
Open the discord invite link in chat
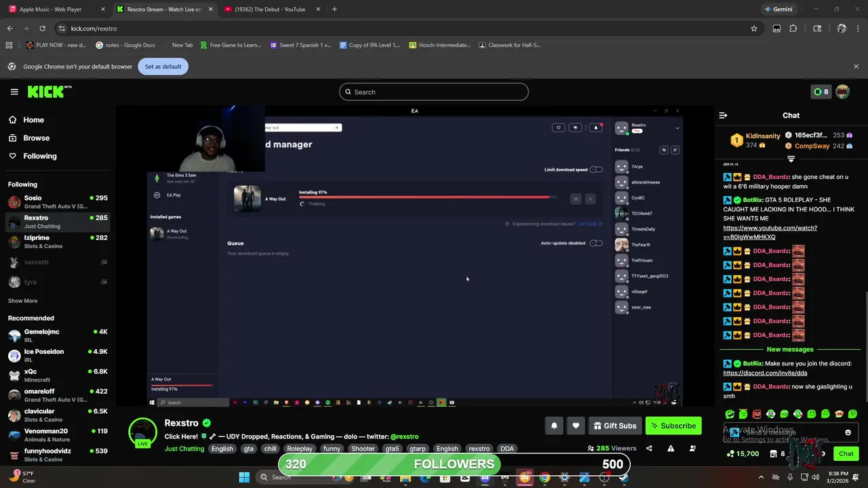pyautogui.click(x=765, y=373)
